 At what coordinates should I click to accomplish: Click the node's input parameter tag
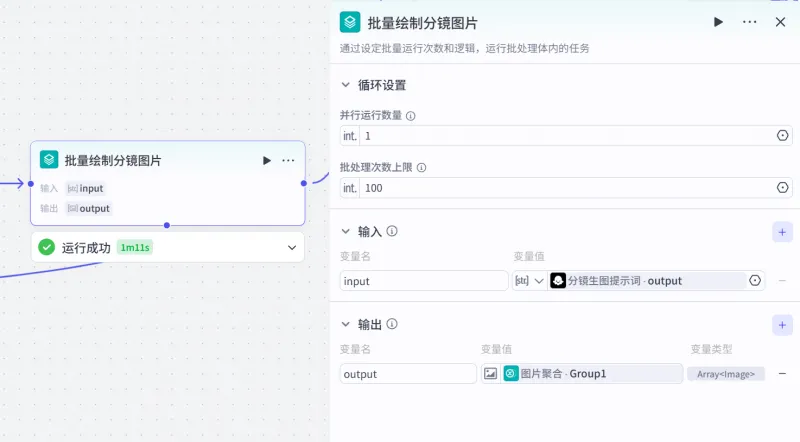point(85,188)
